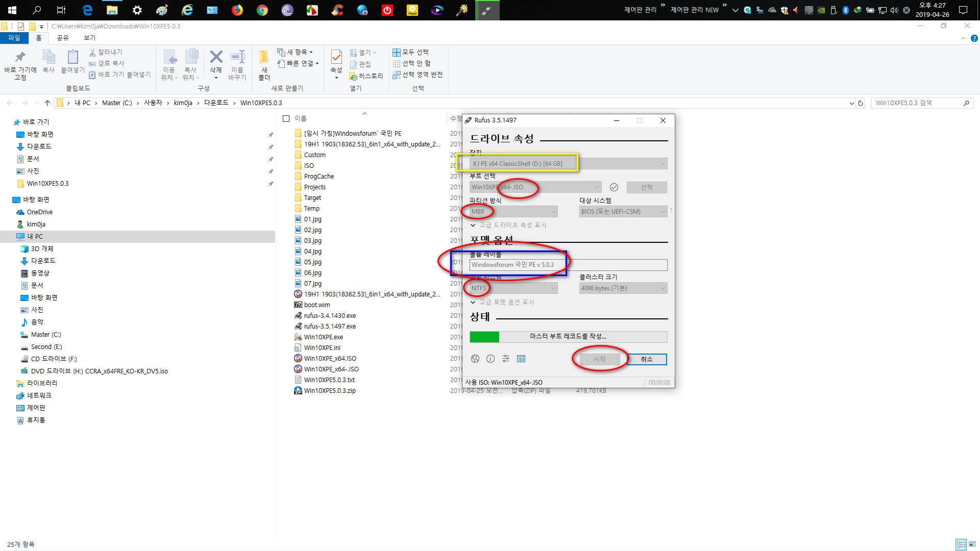Click the Win10XPE5.0.3 search box
Viewport: 980px width, 551px height.
922,103
